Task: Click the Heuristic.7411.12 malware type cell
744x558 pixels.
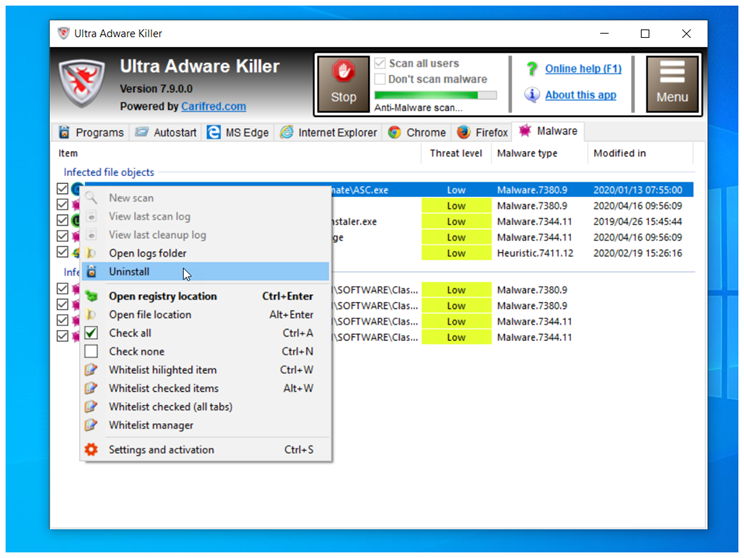Action: [x=535, y=253]
